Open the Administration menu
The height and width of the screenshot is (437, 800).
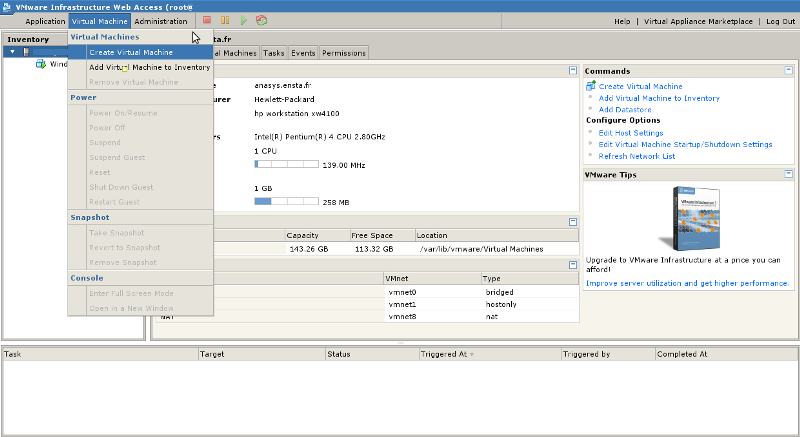[x=160, y=21]
